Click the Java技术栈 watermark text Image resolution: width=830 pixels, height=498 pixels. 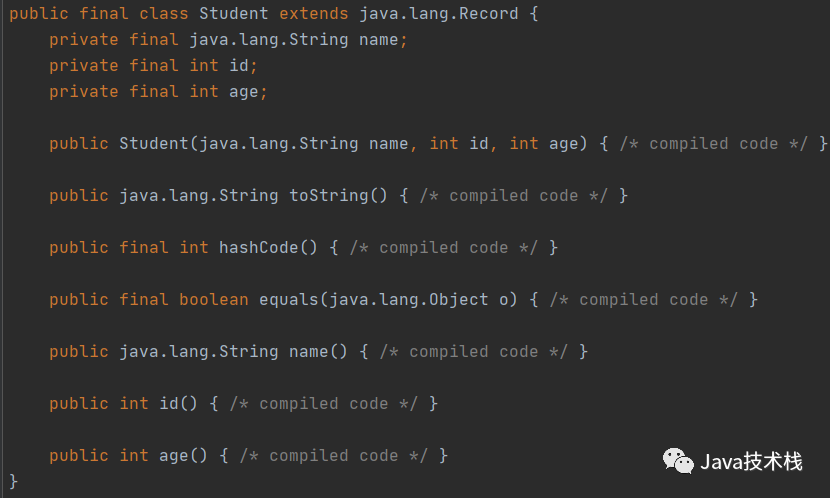(x=752, y=461)
